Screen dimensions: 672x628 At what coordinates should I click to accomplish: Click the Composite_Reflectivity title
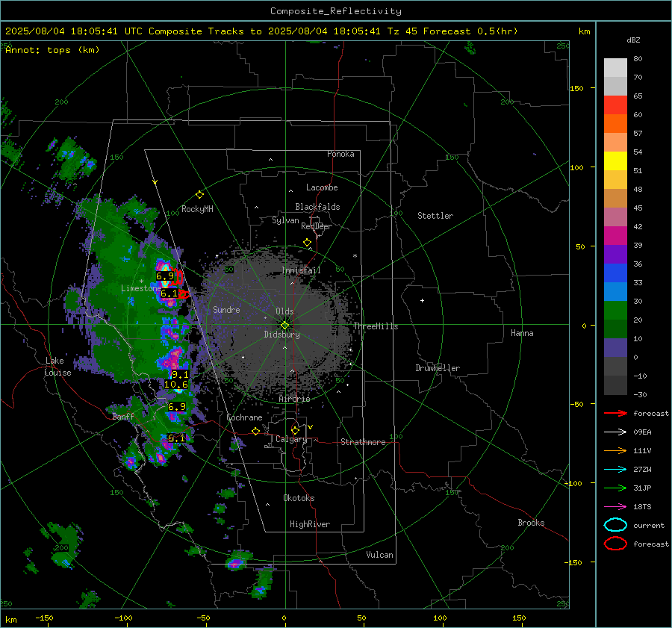(x=336, y=11)
